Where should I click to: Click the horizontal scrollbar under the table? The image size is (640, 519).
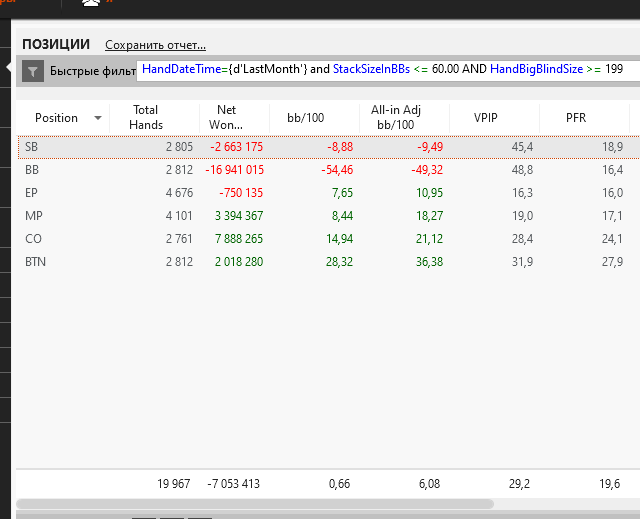[x=255, y=504]
